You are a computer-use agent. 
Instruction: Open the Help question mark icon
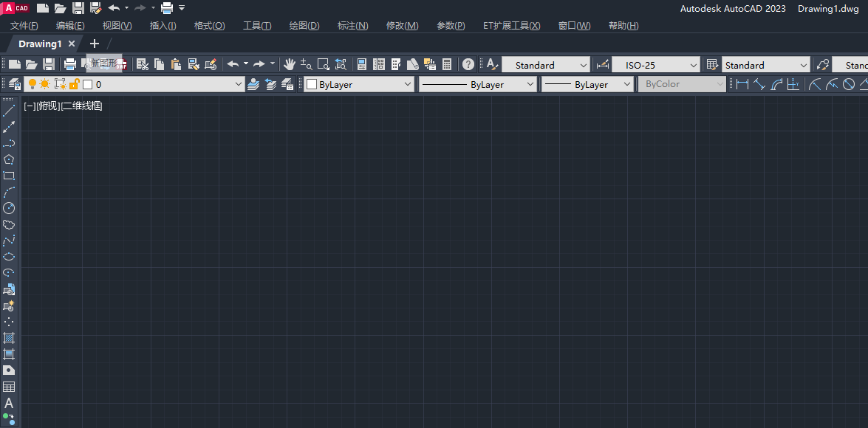(468, 65)
